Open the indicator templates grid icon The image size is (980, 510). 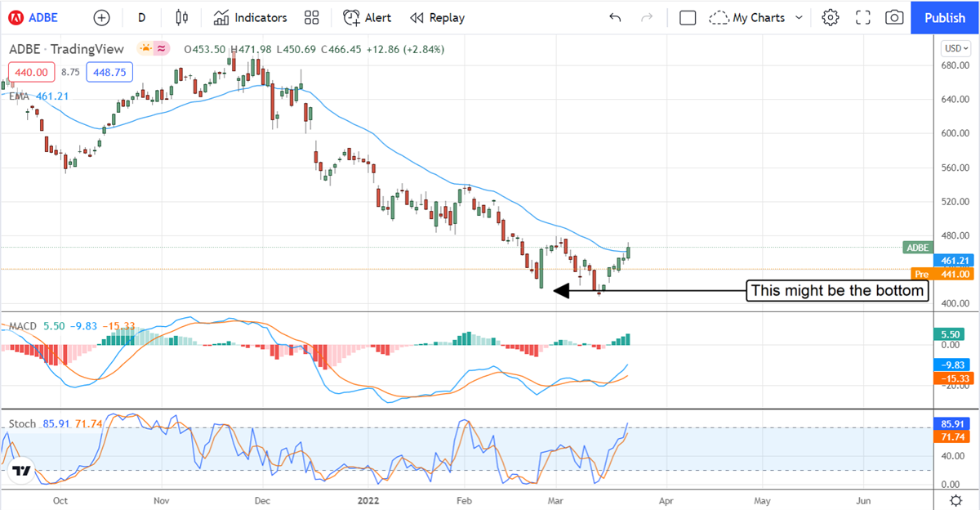click(x=311, y=17)
